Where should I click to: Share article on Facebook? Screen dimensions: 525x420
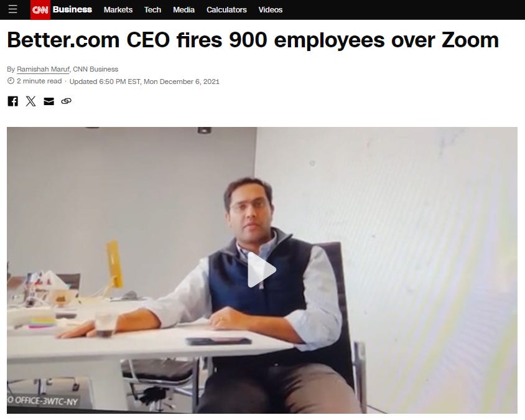coord(12,101)
